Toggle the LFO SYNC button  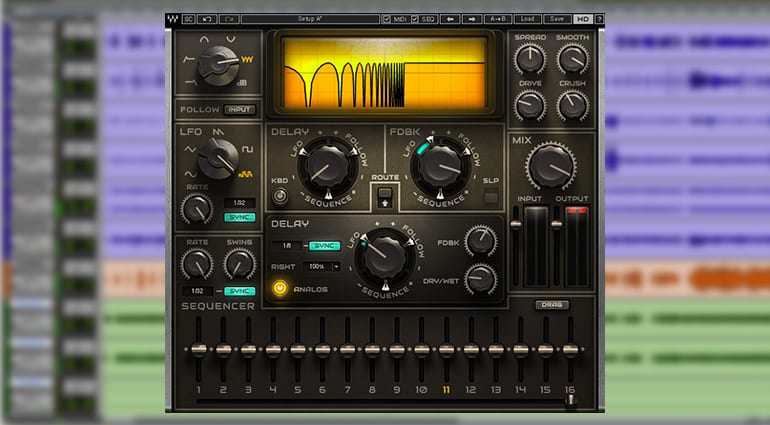coord(240,217)
